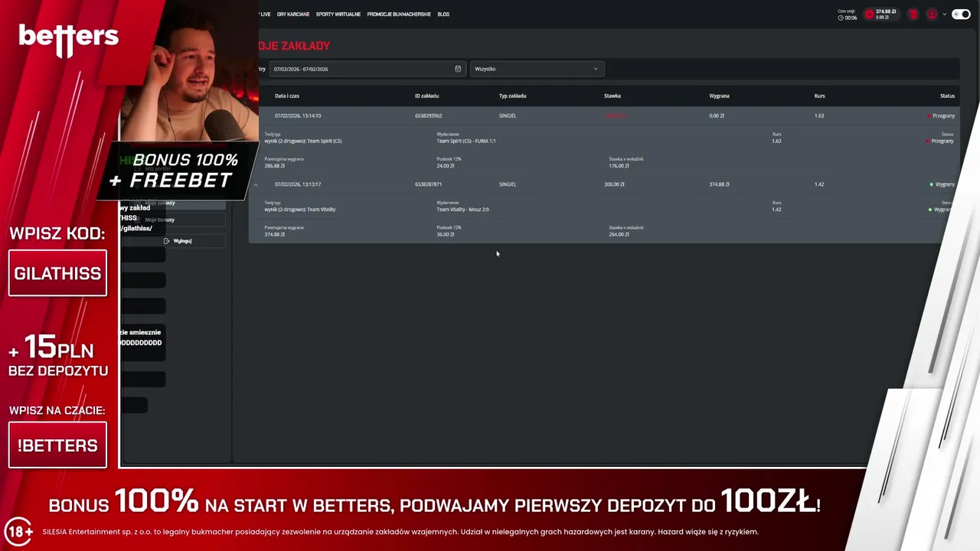Click the Wyloguj logout button
Screen dimensions: 980x551
[178, 241]
